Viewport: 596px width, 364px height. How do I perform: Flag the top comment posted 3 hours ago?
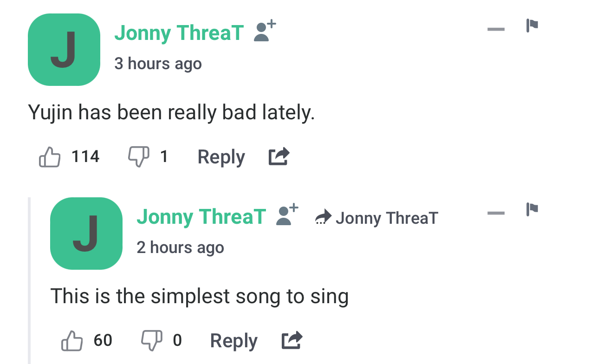[532, 25]
